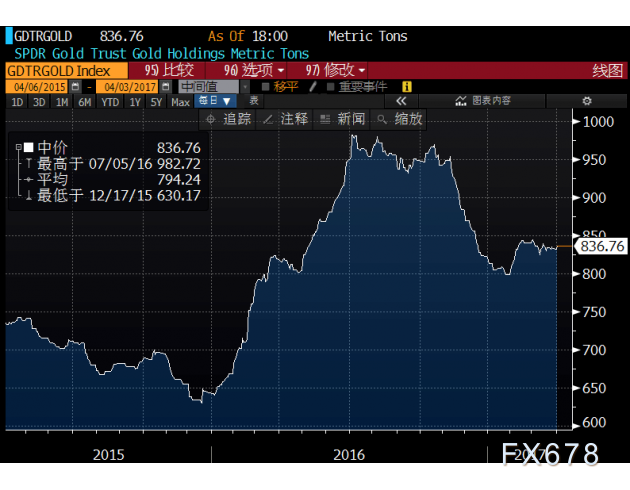Select the YTD time range

pos(110,102)
